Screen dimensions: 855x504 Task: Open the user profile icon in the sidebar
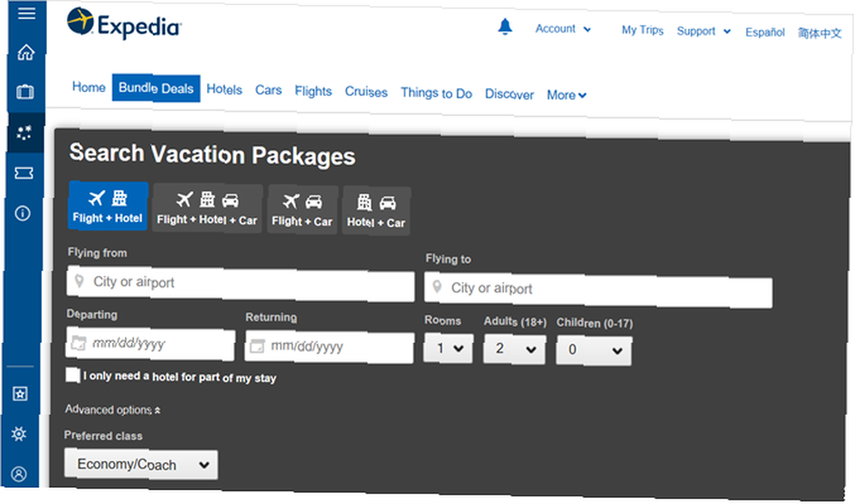(x=19, y=474)
